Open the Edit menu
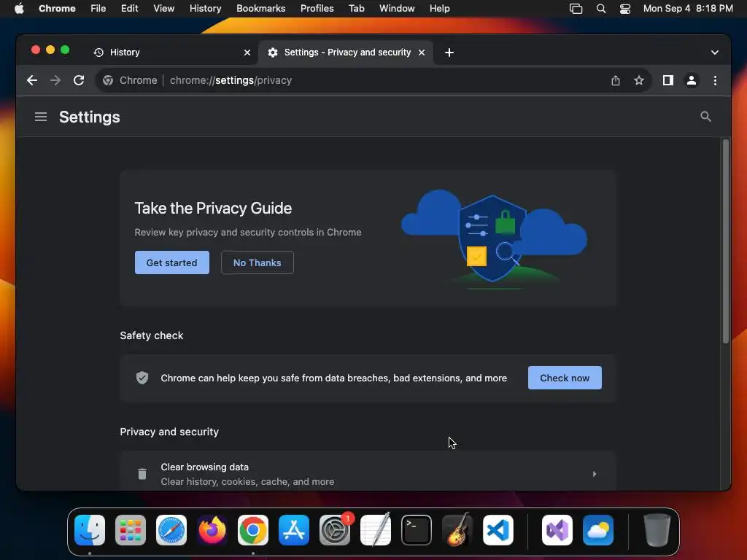747x560 pixels. coord(130,9)
